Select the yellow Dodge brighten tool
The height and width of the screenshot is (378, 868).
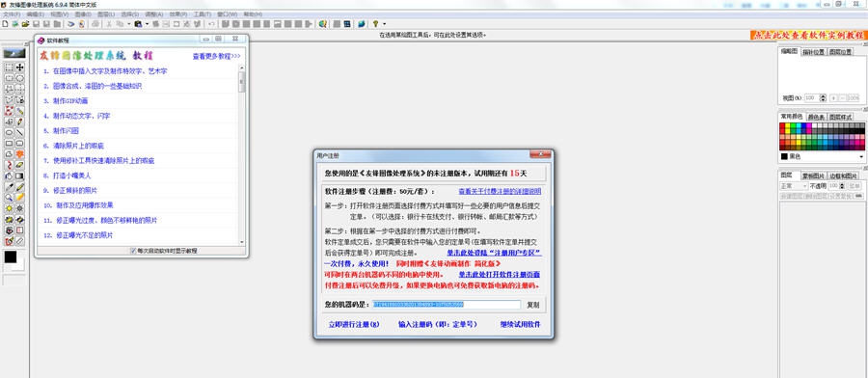(x=9, y=208)
